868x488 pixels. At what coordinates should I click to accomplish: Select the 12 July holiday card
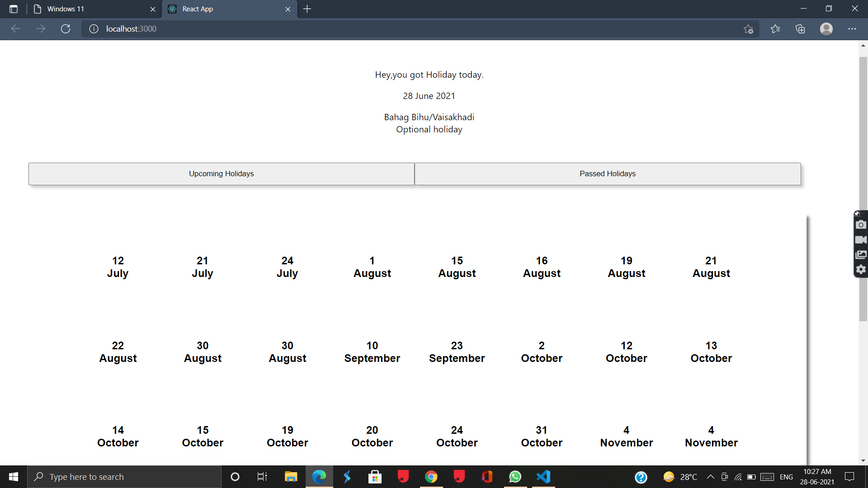click(x=118, y=267)
